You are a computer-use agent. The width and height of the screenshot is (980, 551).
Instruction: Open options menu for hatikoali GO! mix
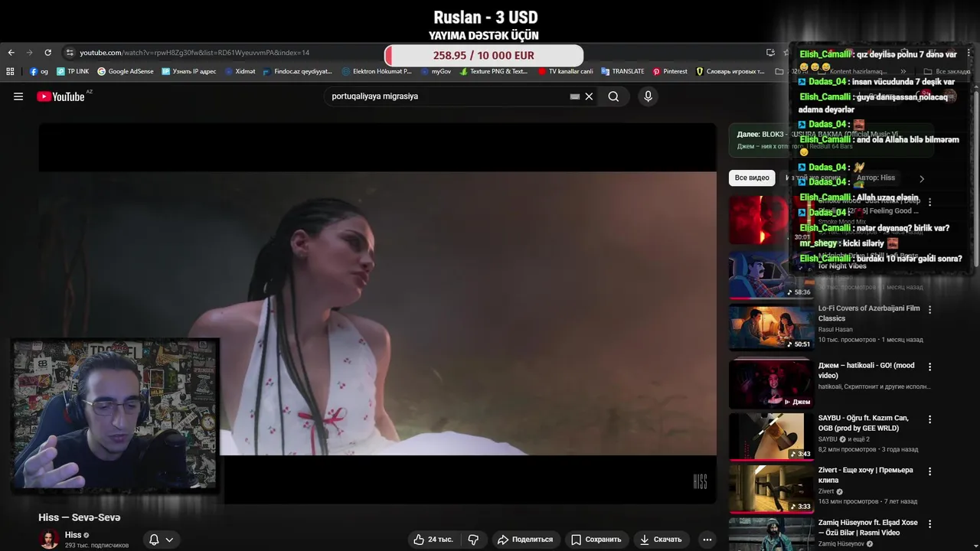tap(930, 367)
